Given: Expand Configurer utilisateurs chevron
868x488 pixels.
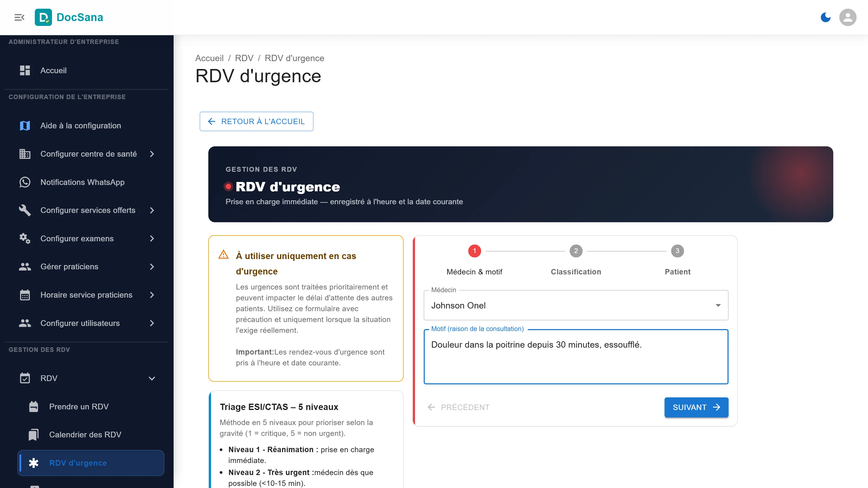Looking at the screenshot, I should [x=152, y=323].
